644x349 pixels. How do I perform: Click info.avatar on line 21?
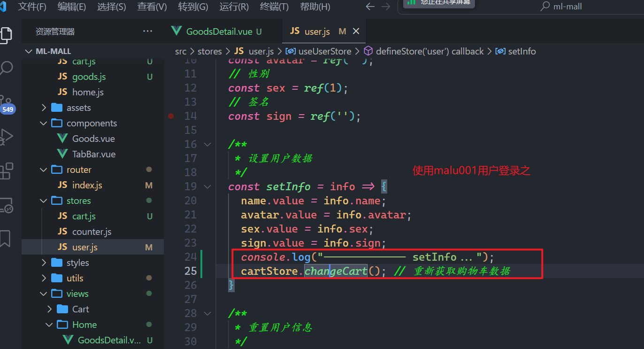371,215
